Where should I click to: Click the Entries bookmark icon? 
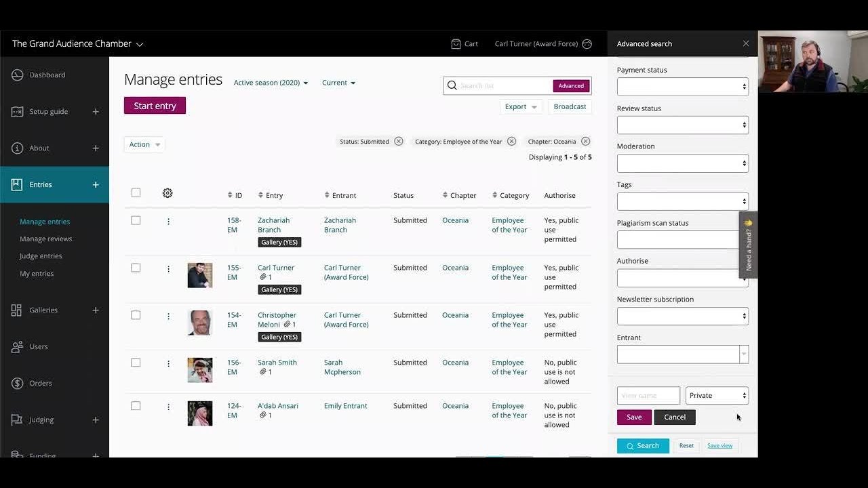pos(18,185)
